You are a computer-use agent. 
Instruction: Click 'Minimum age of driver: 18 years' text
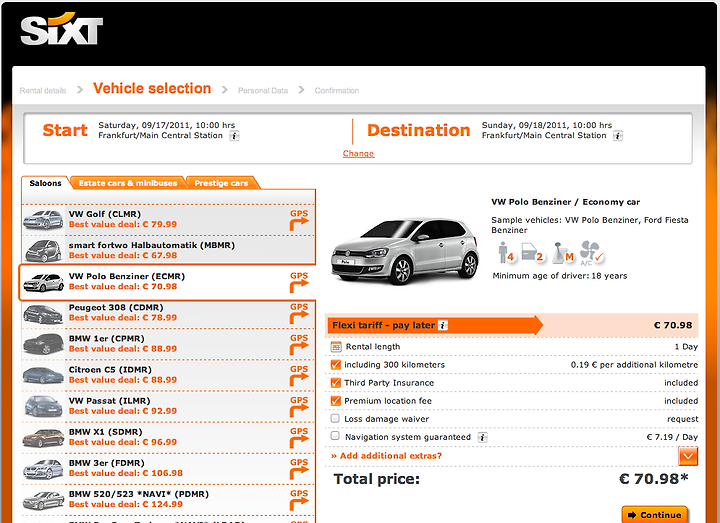[x=559, y=276]
